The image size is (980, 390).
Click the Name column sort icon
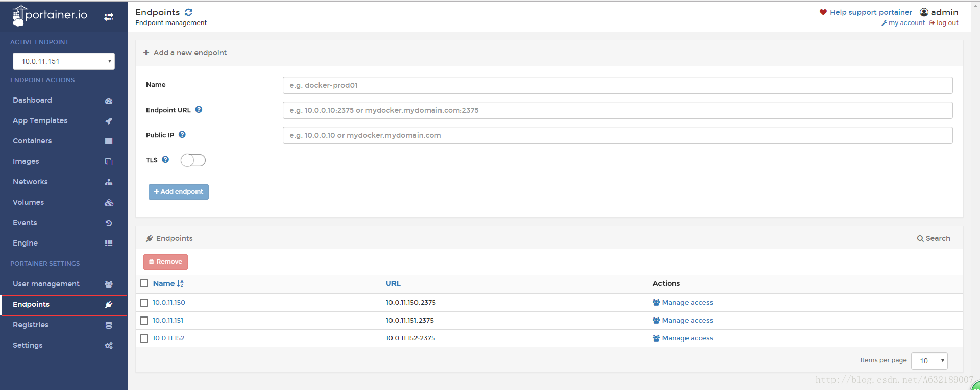pyautogui.click(x=180, y=283)
